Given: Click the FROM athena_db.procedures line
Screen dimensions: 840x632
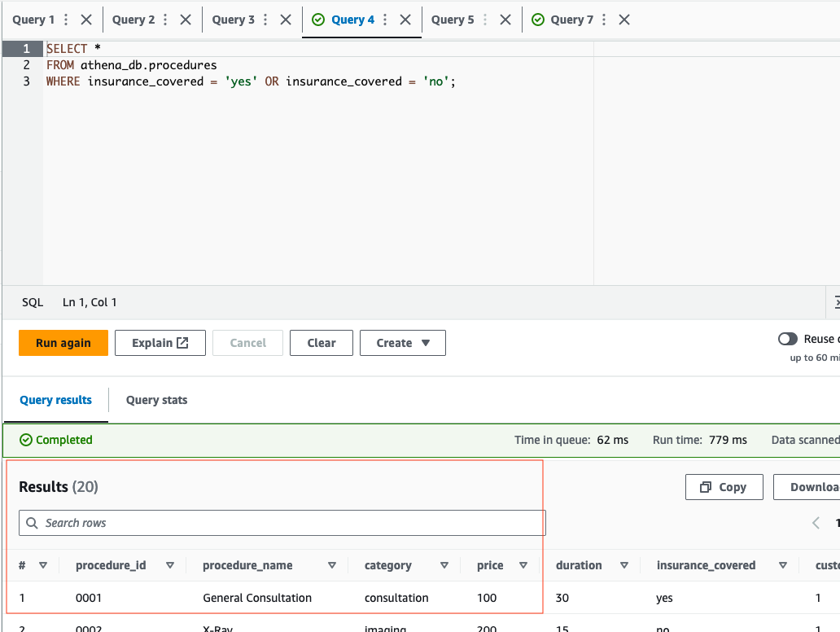Looking at the screenshot, I should (x=131, y=65).
